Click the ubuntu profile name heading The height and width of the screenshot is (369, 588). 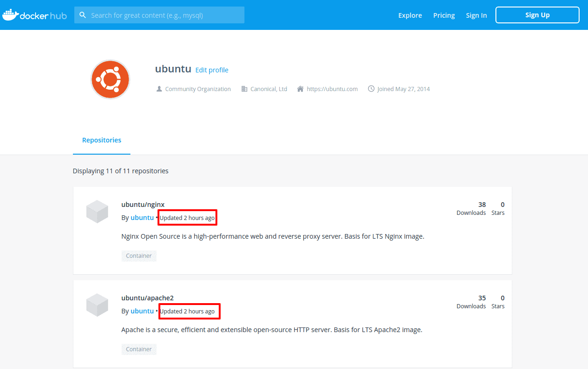(173, 69)
